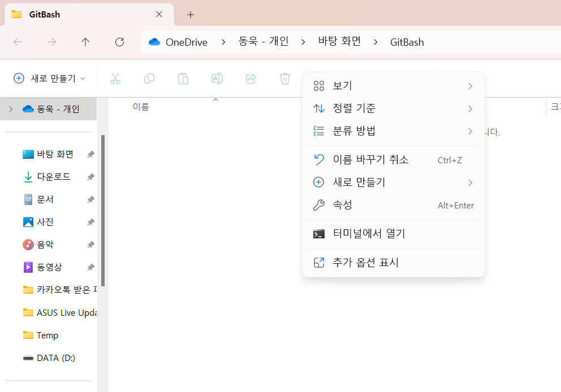561x392 pixels.
Task: Open 카카오톡 받은 folder in sidebar
Action: tap(59, 289)
